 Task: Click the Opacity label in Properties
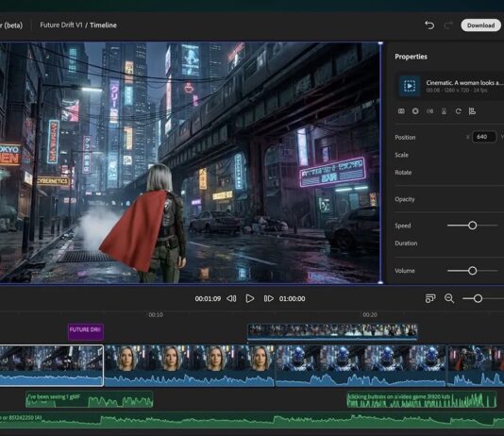405,199
